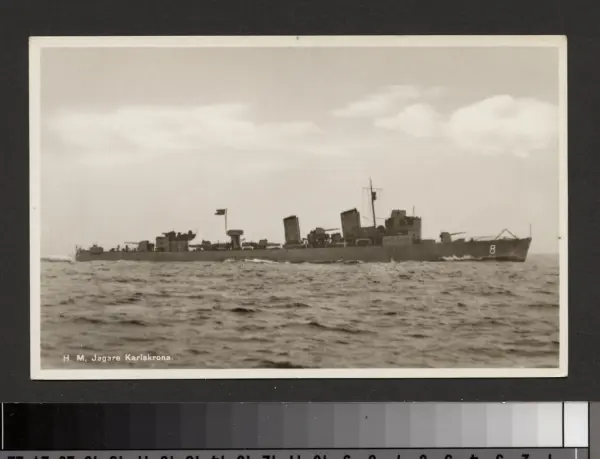Click the white border at top of postcard
600x459 pixels.
pos(298,41)
